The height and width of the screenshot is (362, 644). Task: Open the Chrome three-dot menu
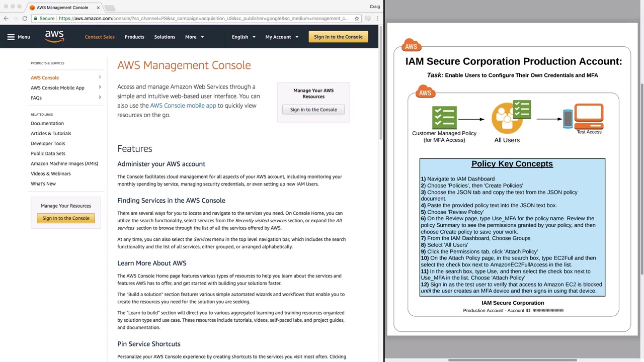point(377,19)
